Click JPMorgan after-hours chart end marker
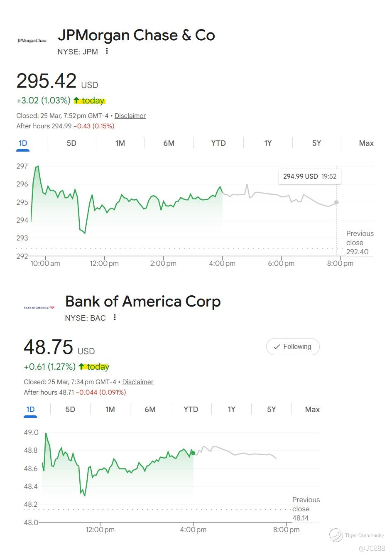Image resolution: width=392 pixels, height=557 pixels. [336, 202]
